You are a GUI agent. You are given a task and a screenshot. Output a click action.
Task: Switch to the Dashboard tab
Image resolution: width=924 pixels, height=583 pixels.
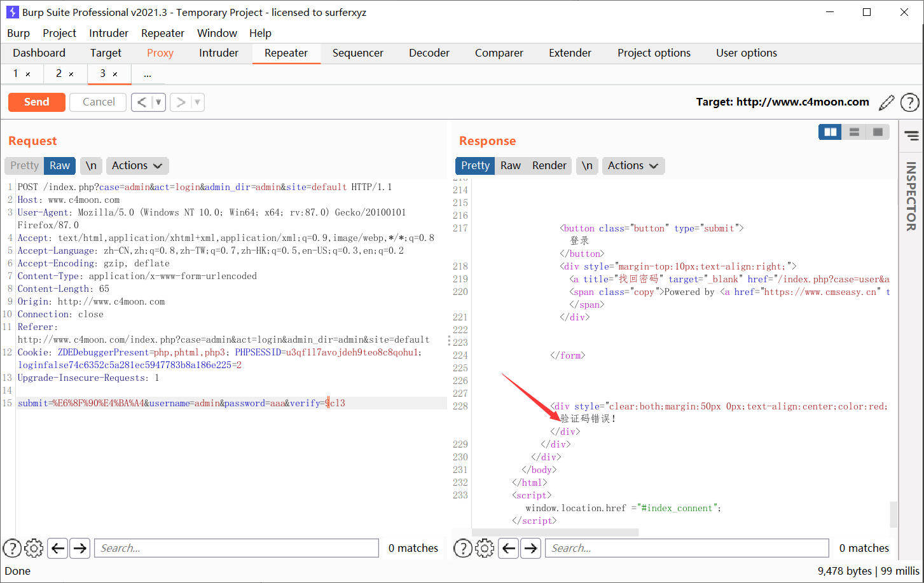(39, 53)
